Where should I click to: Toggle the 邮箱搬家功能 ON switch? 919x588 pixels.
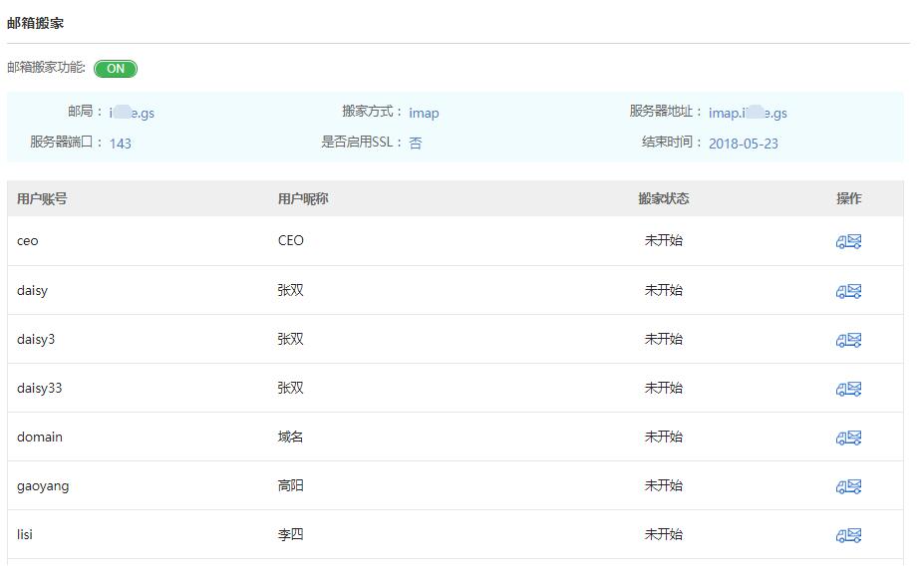[x=116, y=69]
